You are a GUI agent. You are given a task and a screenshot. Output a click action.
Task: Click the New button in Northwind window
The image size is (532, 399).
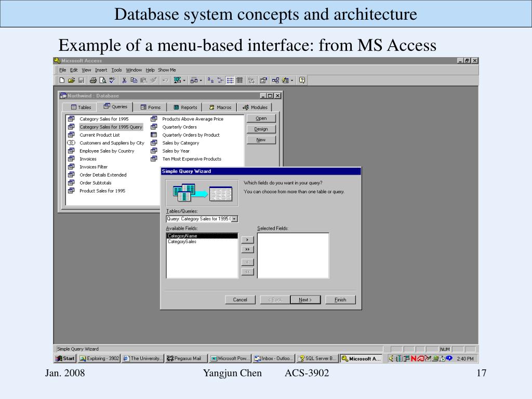tap(261, 140)
